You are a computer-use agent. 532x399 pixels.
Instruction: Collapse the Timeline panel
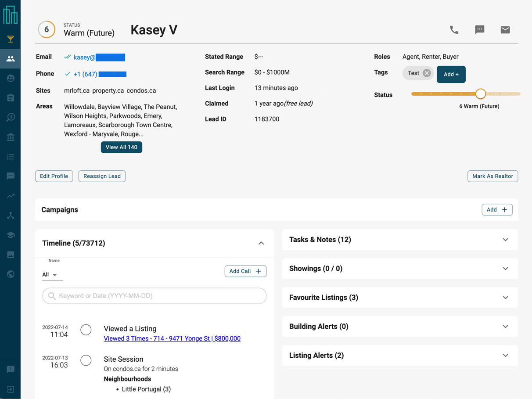(261, 243)
